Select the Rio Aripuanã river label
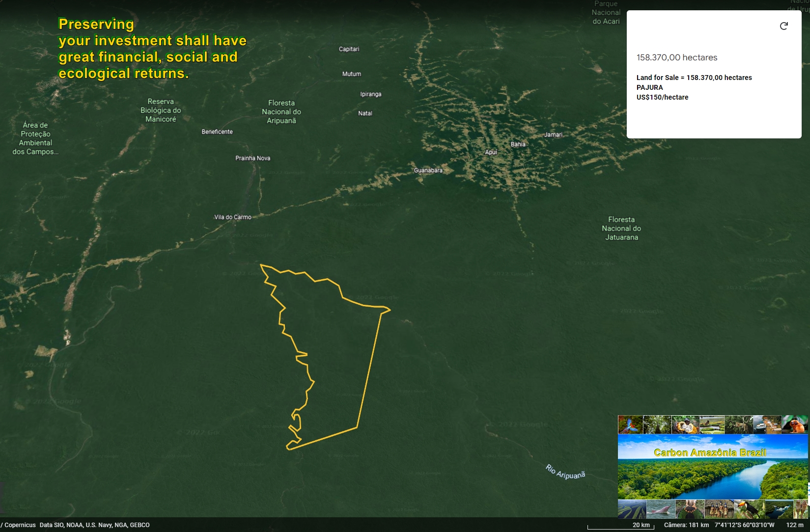This screenshot has height=532, width=810. point(565,472)
